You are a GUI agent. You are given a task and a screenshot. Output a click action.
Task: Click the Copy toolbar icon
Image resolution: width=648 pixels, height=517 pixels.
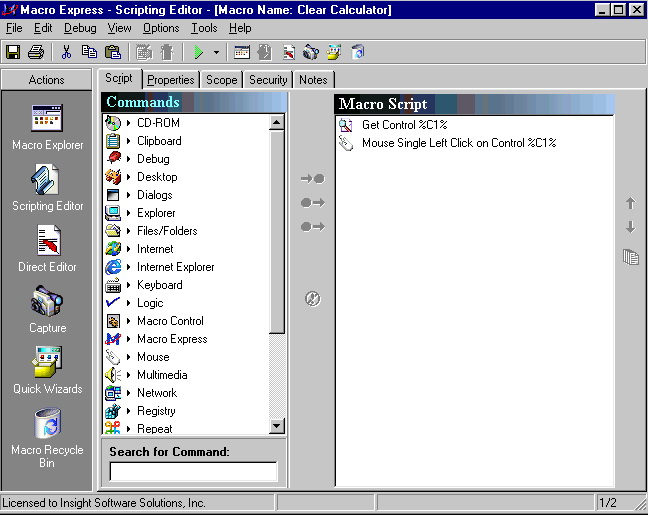89,52
